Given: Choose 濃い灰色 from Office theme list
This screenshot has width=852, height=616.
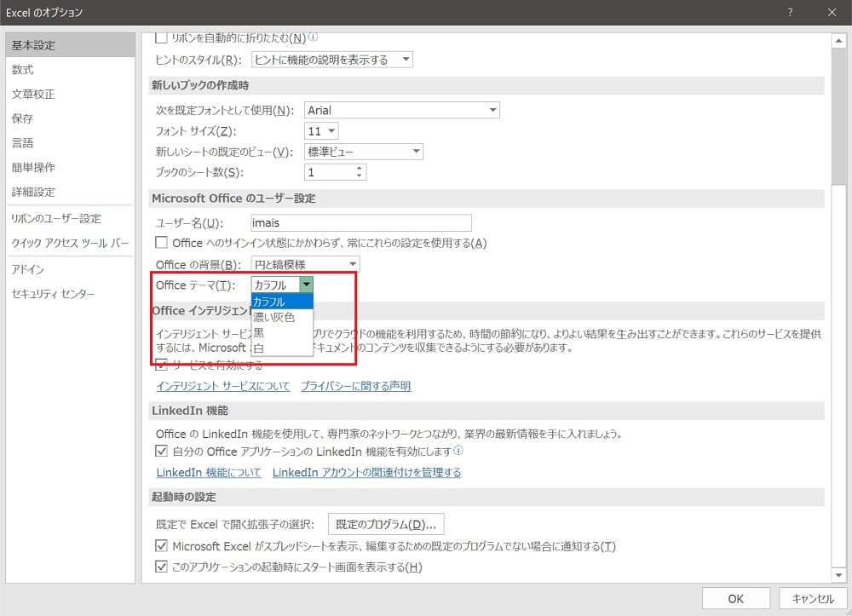Looking at the screenshot, I should 274,317.
